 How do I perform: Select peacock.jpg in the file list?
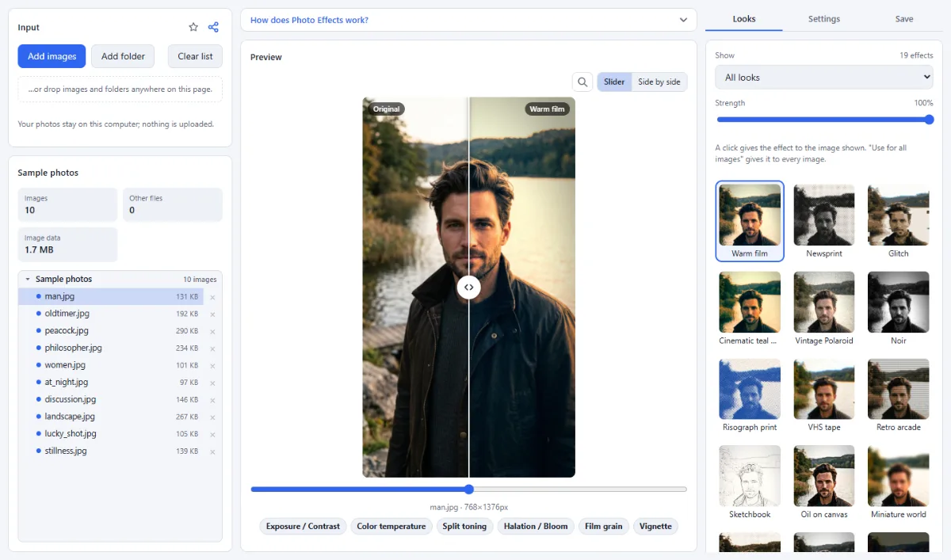111,331
